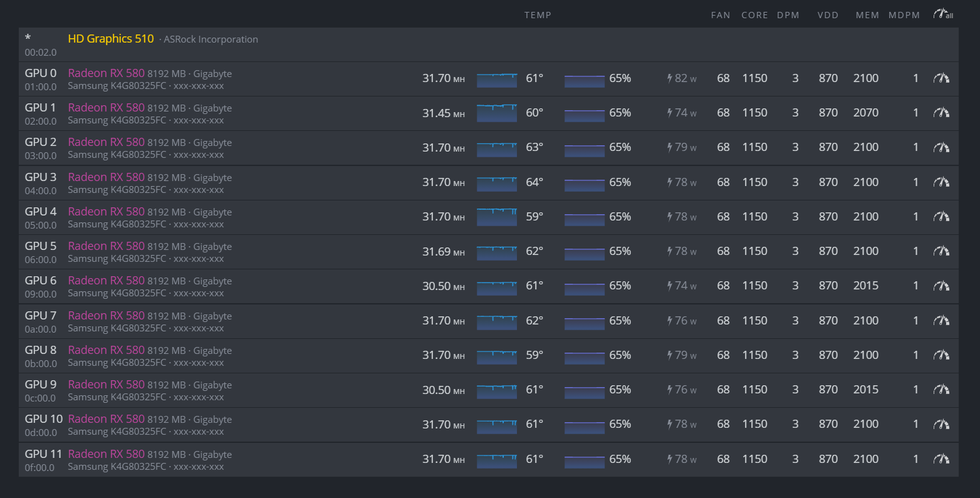Click GPU 0 temperature graph

pos(497,80)
